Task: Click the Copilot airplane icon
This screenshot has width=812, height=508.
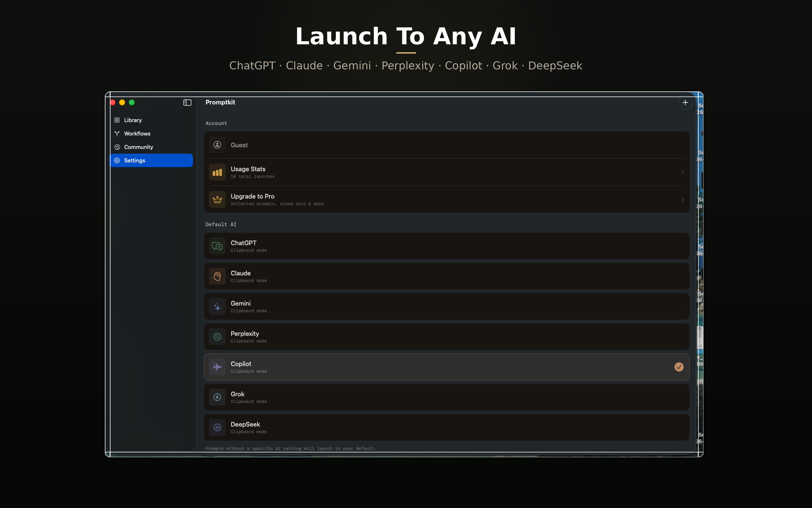Action: tap(217, 367)
